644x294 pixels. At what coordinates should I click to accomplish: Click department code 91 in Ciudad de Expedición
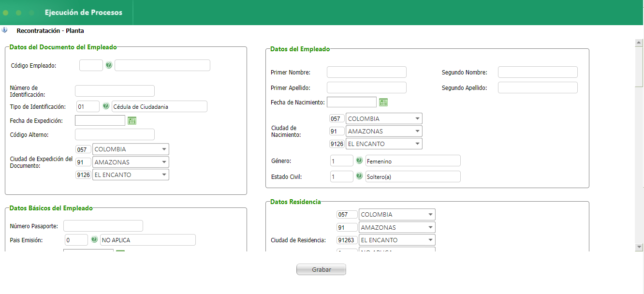pyautogui.click(x=83, y=162)
